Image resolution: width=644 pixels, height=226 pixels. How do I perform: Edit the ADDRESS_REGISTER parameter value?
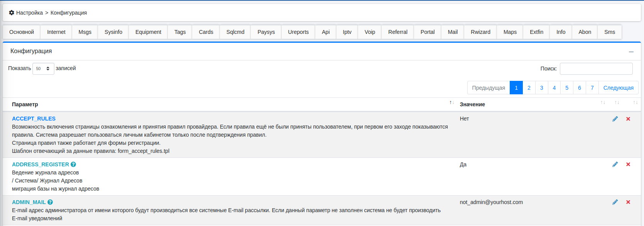pyautogui.click(x=615, y=164)
